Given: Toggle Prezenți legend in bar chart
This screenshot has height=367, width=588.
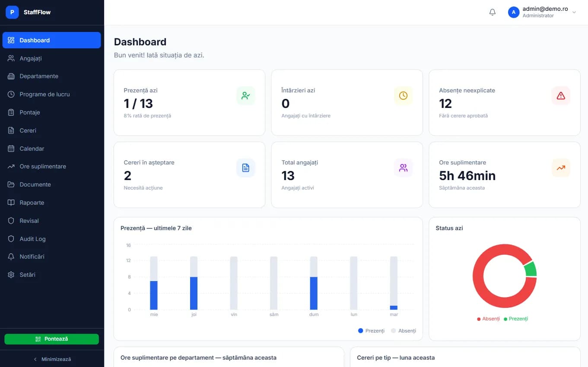Looking at the screenshot, I should (x=371, y=331).
